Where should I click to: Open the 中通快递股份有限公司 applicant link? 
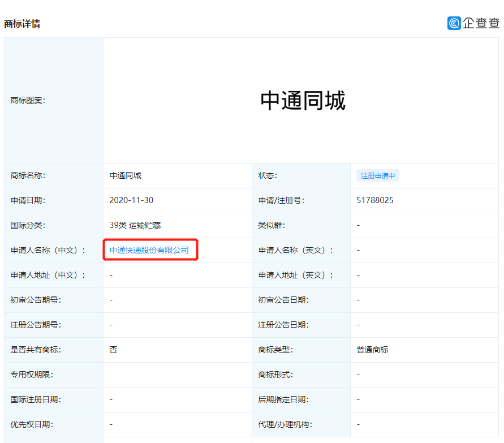point(149,250)
